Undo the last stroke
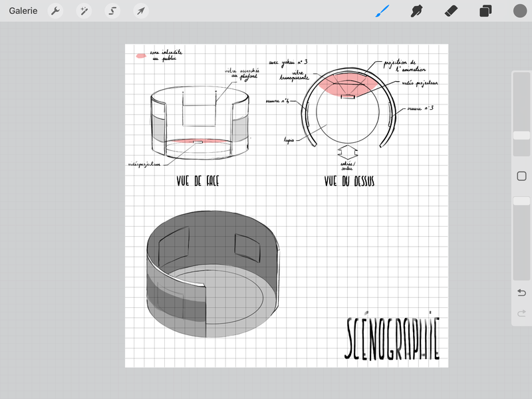 [521, 293]
